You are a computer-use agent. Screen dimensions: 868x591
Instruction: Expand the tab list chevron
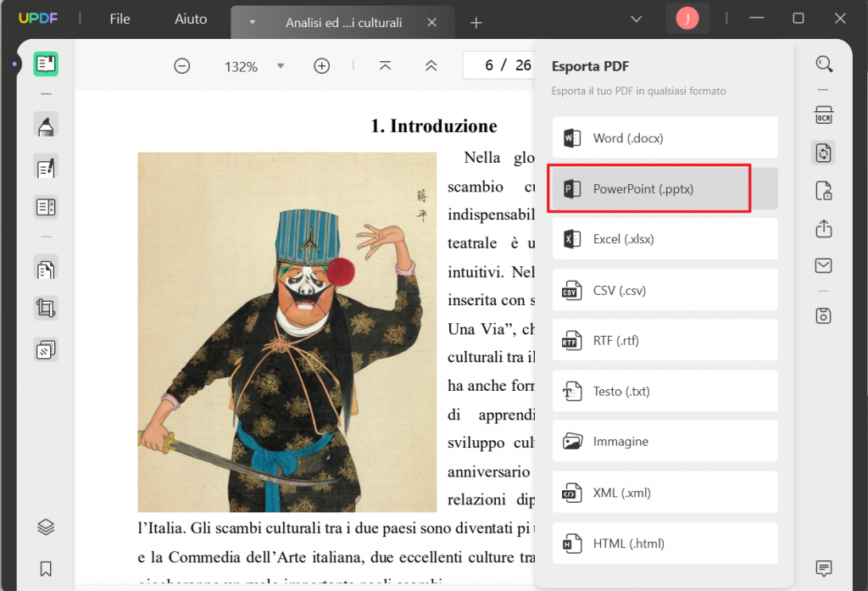point(637,19)
